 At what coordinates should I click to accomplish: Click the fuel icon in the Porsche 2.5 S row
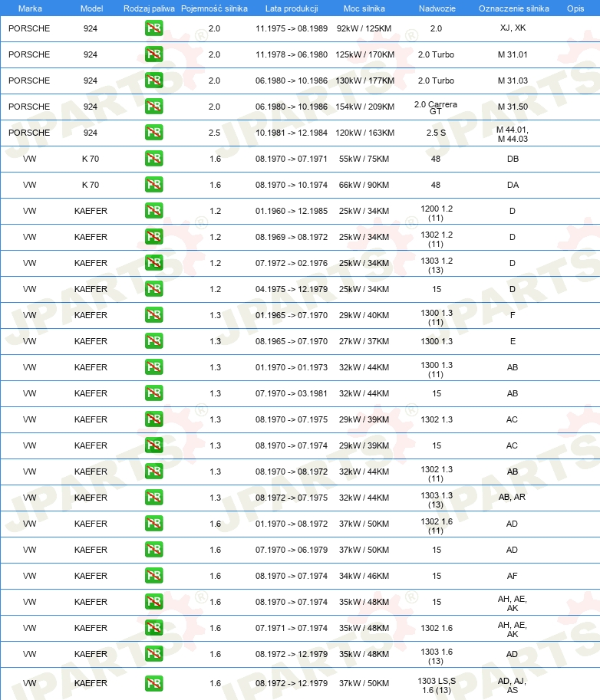pos(153,133)
